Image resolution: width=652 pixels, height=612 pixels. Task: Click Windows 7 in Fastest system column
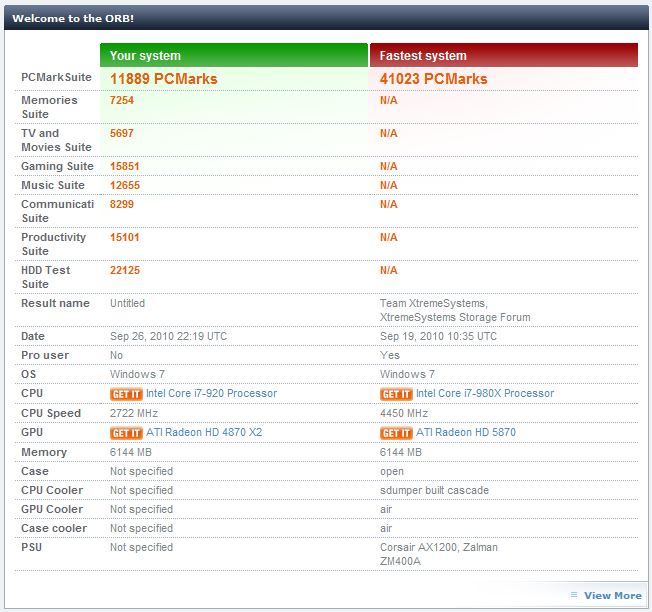click(407, 374)
